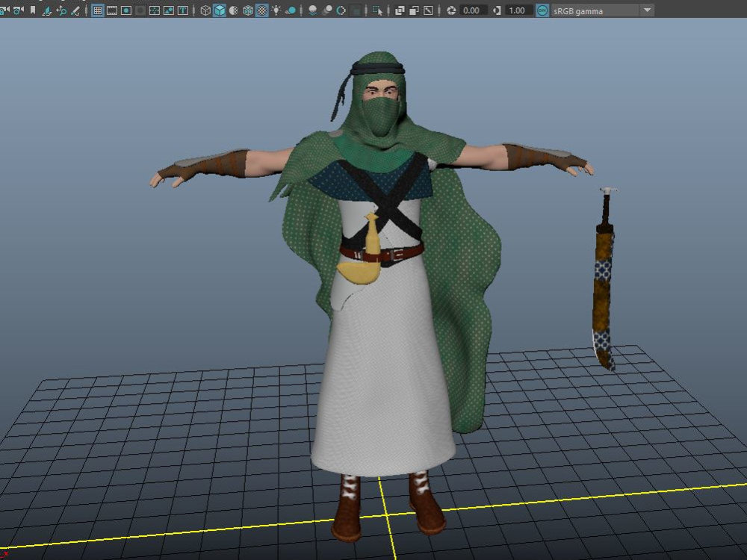This screenshot has height=560, width=747.
Task: Activate the 2D Pan/Zoom icon
Action: 61,10
